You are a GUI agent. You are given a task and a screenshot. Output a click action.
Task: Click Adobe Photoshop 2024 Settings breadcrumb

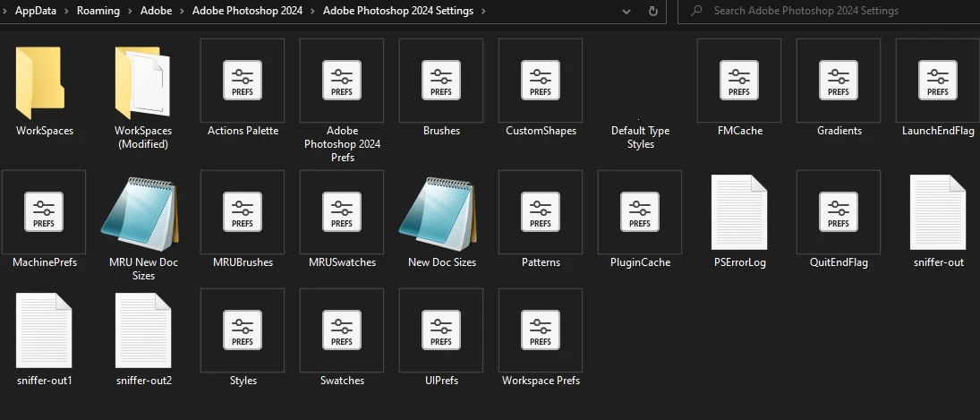click(x=398, y=12)
